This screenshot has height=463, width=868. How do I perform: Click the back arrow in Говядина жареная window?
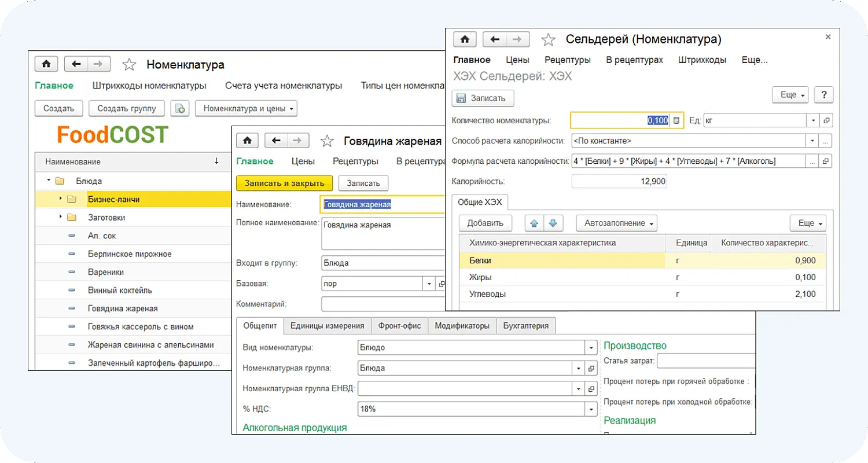pyautogui.click(x=275, y=141)
